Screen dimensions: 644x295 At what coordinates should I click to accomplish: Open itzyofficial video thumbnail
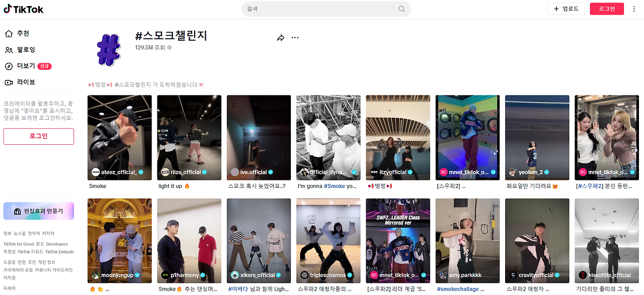[x=398, y=137]
